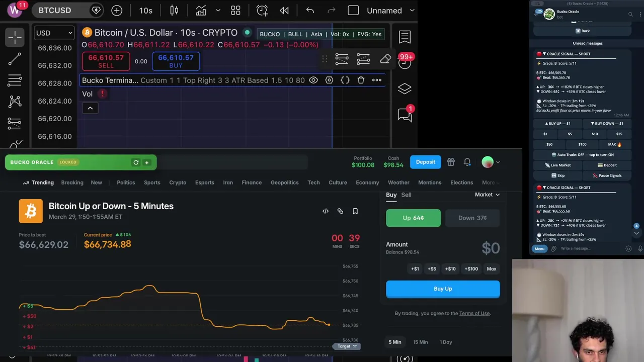Open the 10s timeframe interval selector
This screenshot has height=362, width=644.
tap(146, 11)
